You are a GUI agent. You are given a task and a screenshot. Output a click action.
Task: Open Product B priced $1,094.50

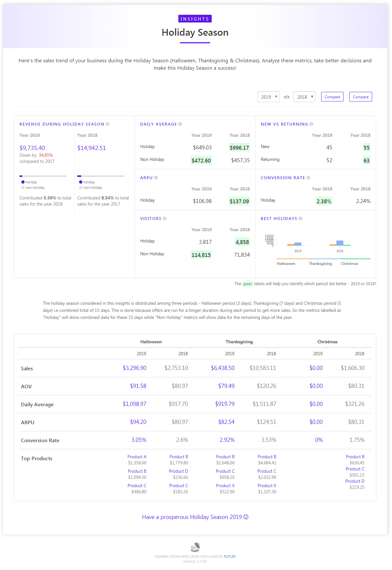pyautogui.click(x=137, y=471)
